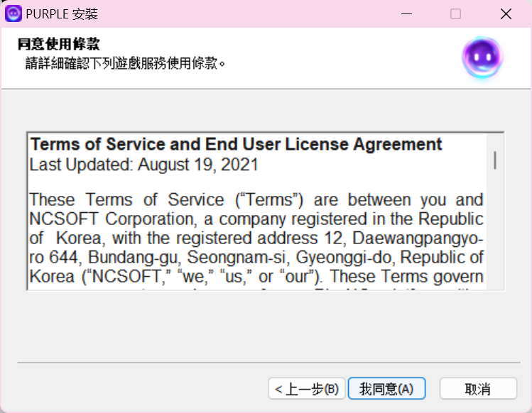Click the PURPLE 安裝 window title text
This screenshot has height=413, width=532.
pyautogui.click(x=62, y=14)
